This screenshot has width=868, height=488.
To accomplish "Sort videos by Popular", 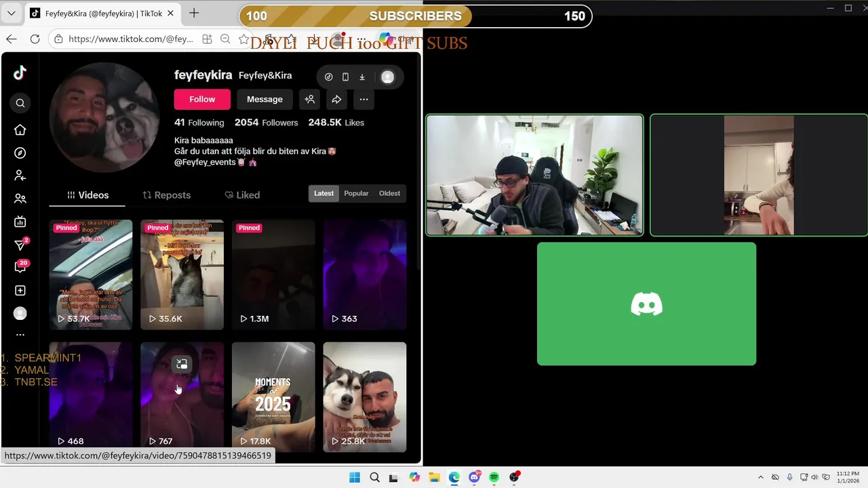I will click(x=356, y=193).
